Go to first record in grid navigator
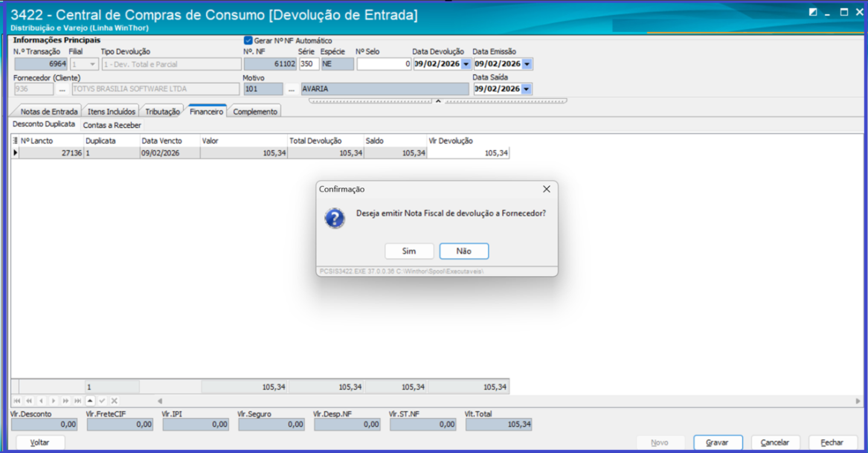Screen dimensions: 868x453 (x=17, y=400)
